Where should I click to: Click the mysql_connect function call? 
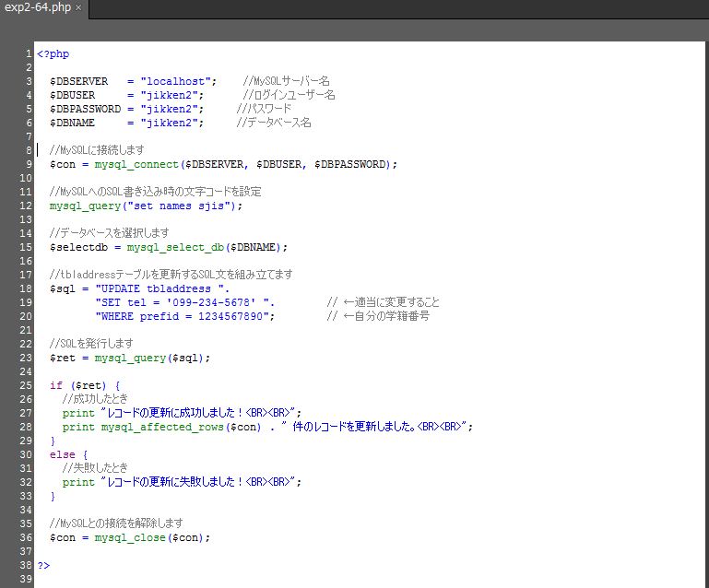click(137, 164)
